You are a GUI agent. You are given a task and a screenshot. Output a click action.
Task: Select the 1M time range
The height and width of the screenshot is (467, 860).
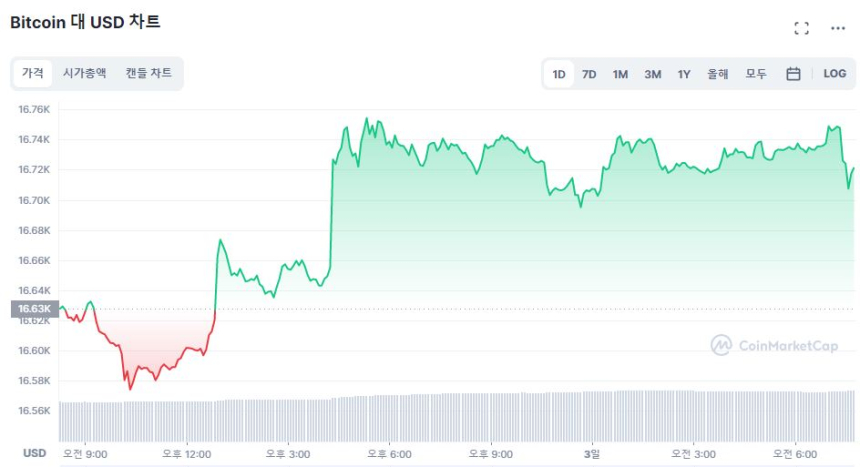620,74
